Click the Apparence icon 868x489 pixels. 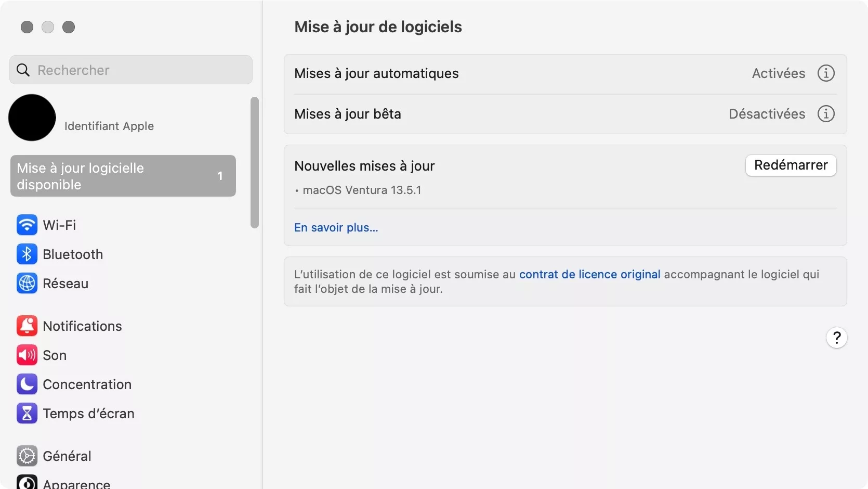click(27, 482)
